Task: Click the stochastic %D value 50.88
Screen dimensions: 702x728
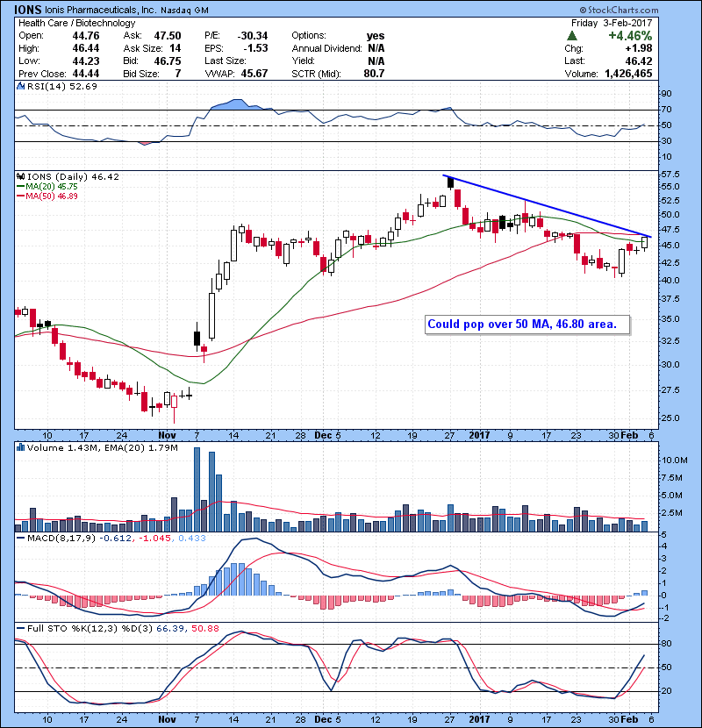Action: click(x=204, y=629)
